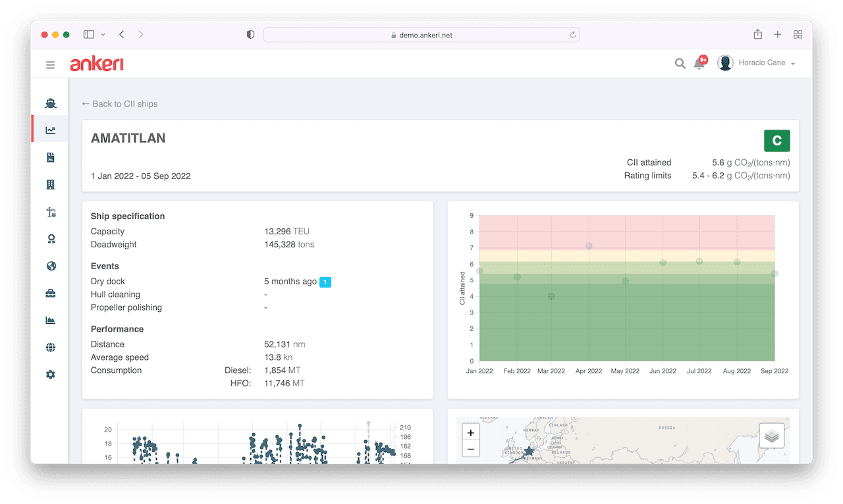The image size is (843, 504).
Task: Select the trending chart icon in sidebar
Action: click(51, 130)
